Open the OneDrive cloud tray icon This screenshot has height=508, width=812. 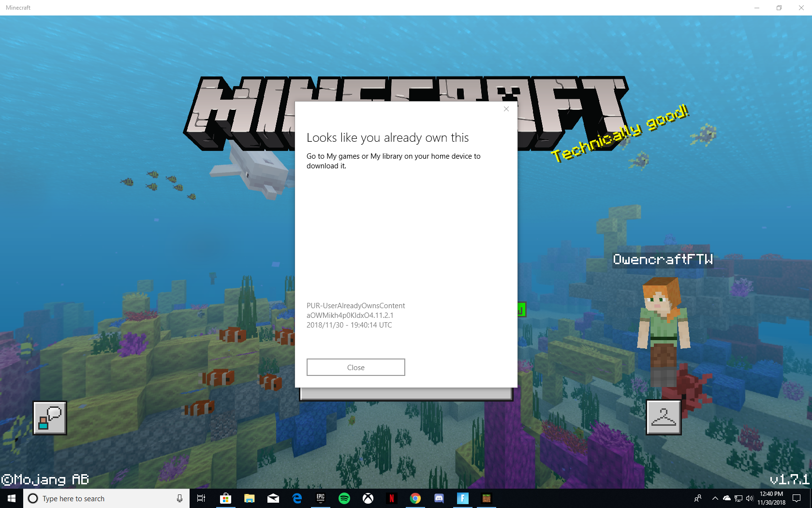(x=726, y=498)
